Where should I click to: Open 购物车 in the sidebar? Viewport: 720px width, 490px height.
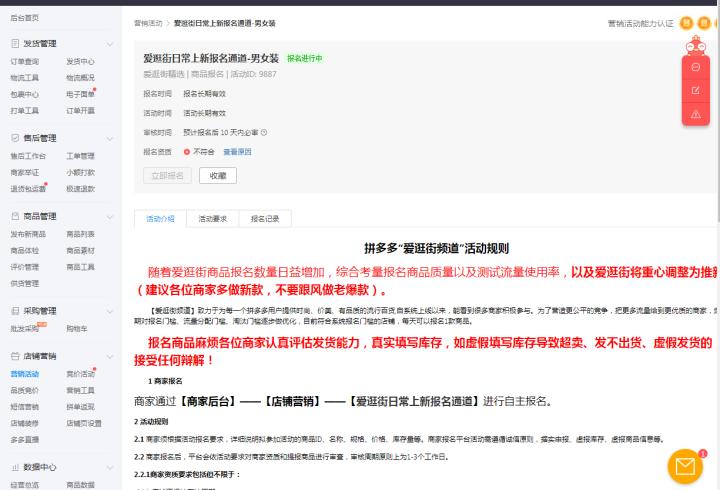[77, 329]
